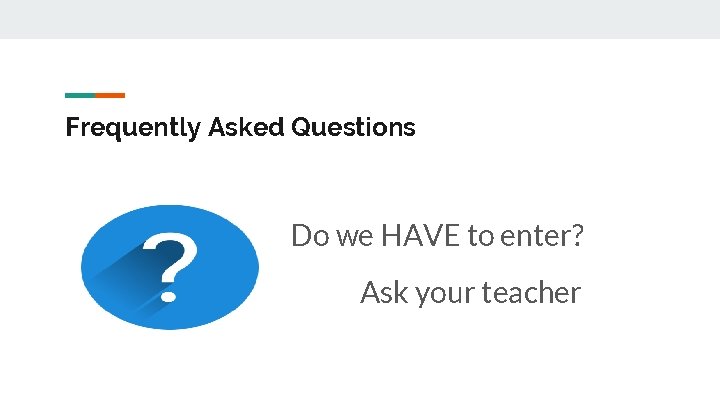Click the word "your" in the answer

point(443,293)
